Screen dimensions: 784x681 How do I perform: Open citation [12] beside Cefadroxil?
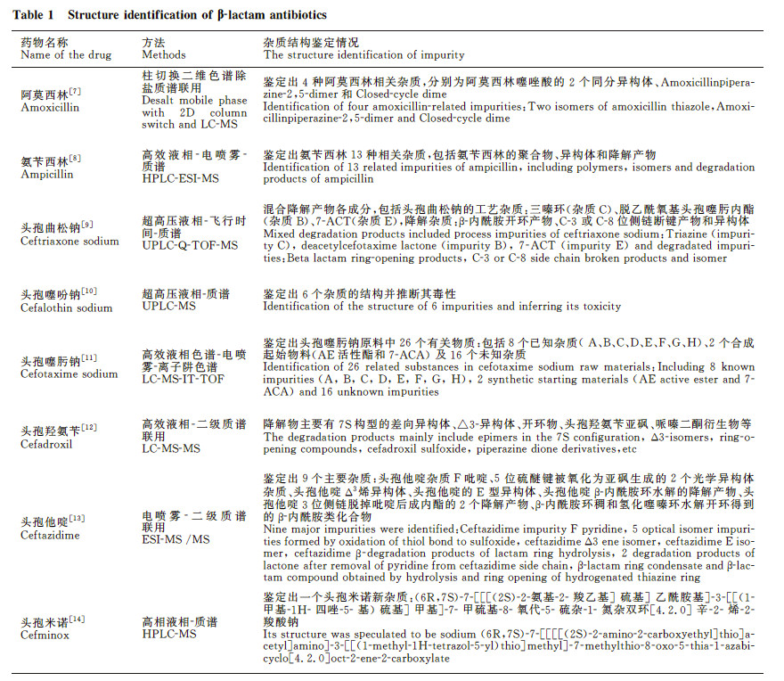tap(88, 427)
